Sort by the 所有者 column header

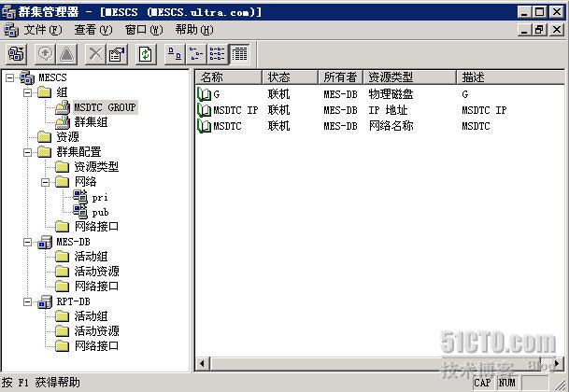click(341, 77)
